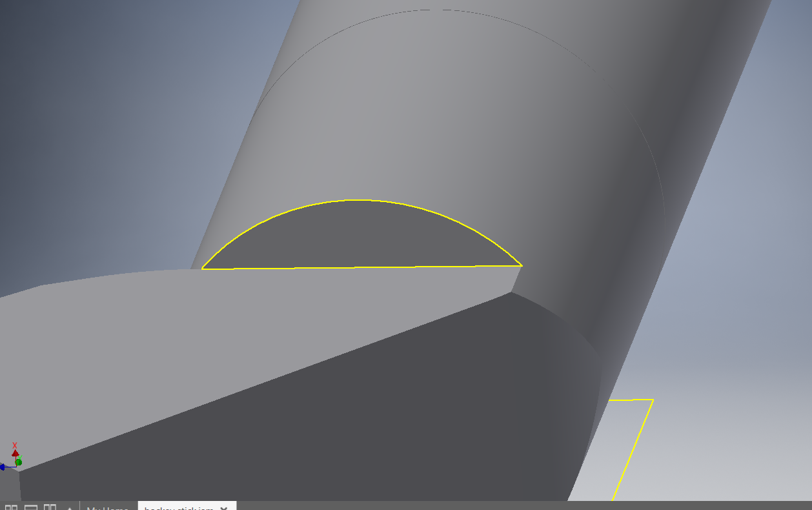This screenshot has width=812, height=510.
Task: Click the X label above the red arrow
Action: point(14,445)
